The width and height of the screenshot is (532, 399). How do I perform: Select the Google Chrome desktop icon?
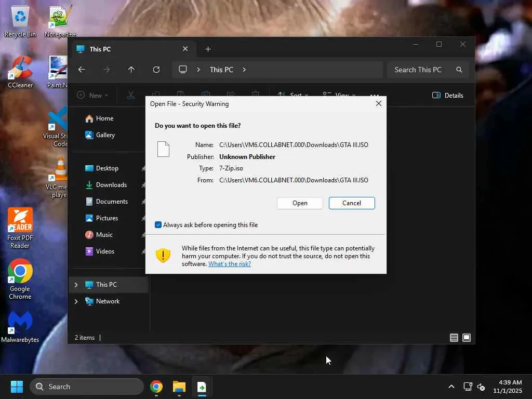click(x=20, y=279)
